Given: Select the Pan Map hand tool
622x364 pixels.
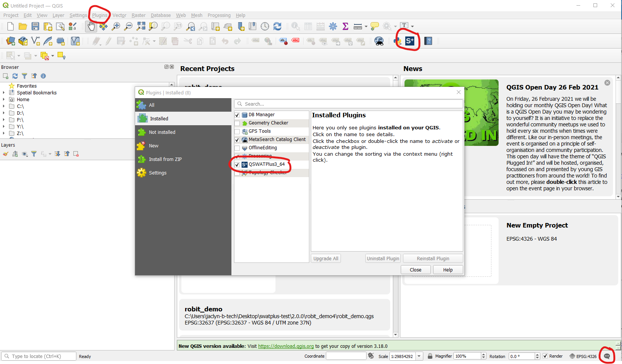Looking at the screenshot, I should [91, 26].
